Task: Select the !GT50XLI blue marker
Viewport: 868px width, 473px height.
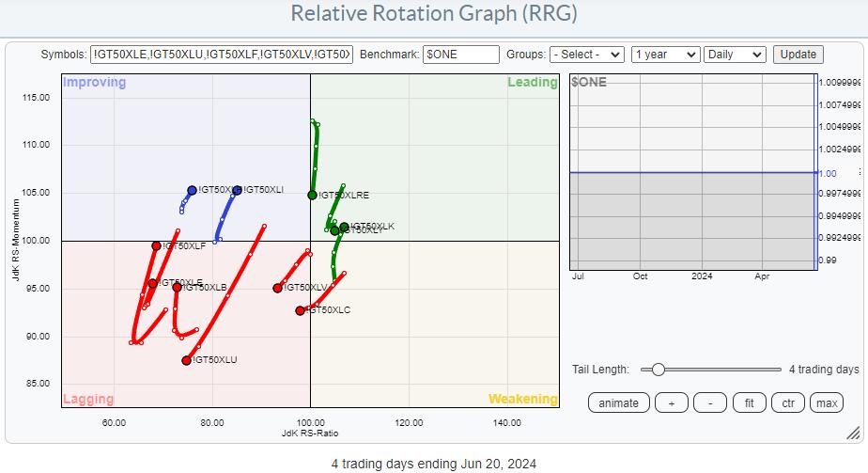Action: click(237, 190)
